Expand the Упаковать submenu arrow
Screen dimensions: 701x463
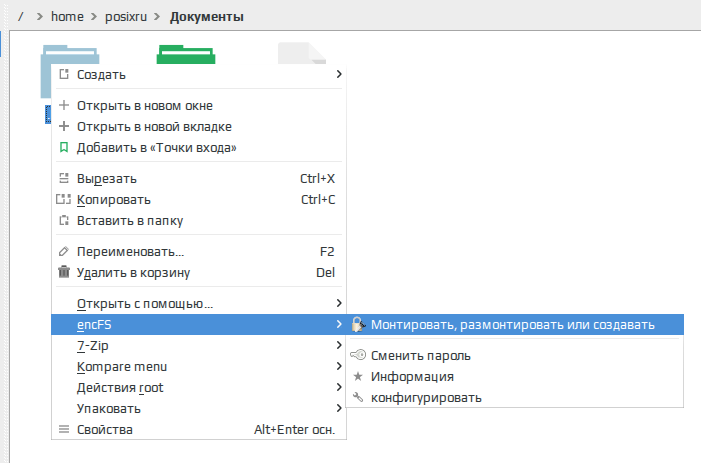coord(339,408)
